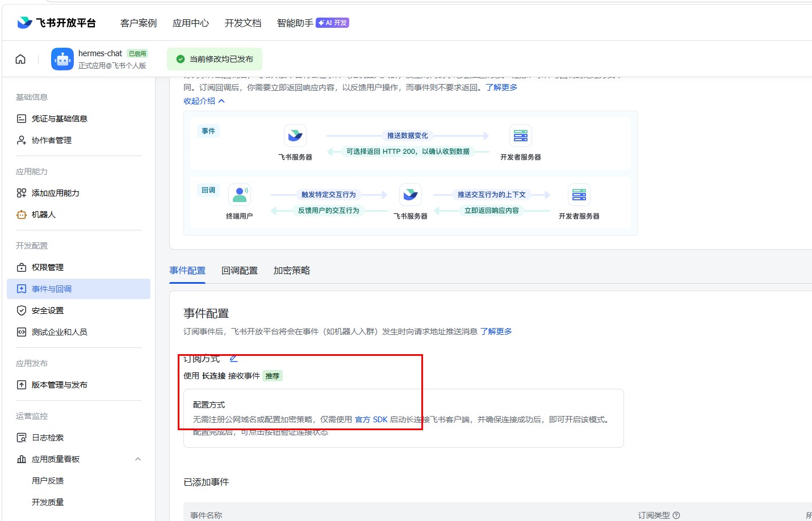Click the 官方 SDK link

point(371,419)
